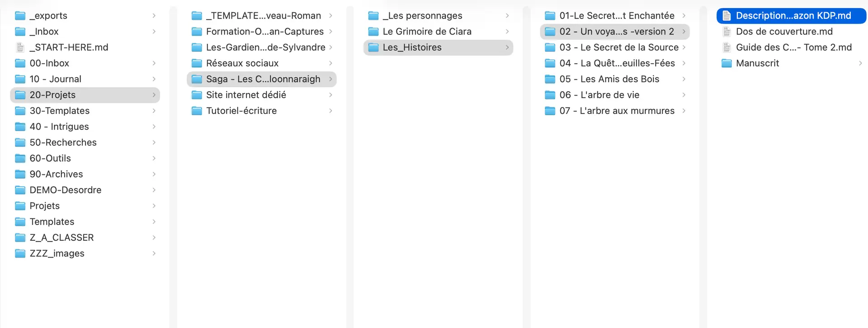The image size is (868, 328).
Task: Select the 03 - Le Secret de la Source folder
Action: 618,47
